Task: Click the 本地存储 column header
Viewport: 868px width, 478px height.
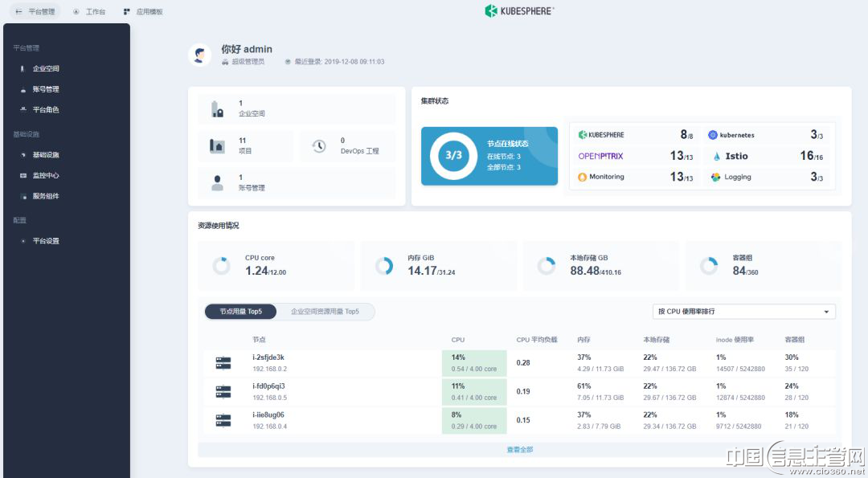Action: pyautogui.click(x=656, y=340)
